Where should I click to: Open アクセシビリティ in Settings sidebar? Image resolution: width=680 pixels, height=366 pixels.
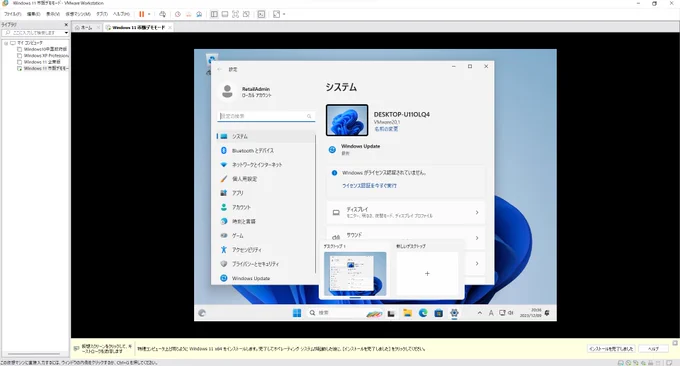tap(266, 250)
